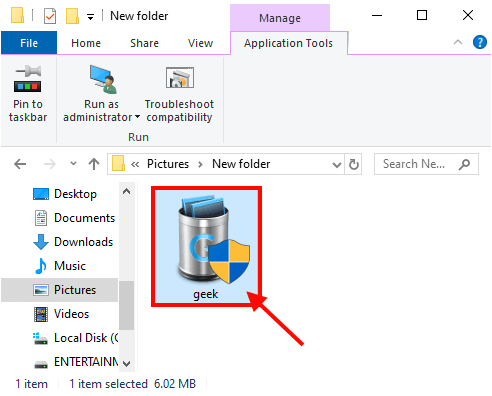Go up one folder level
Screen dimensions: 492x396
click(94, 164)
